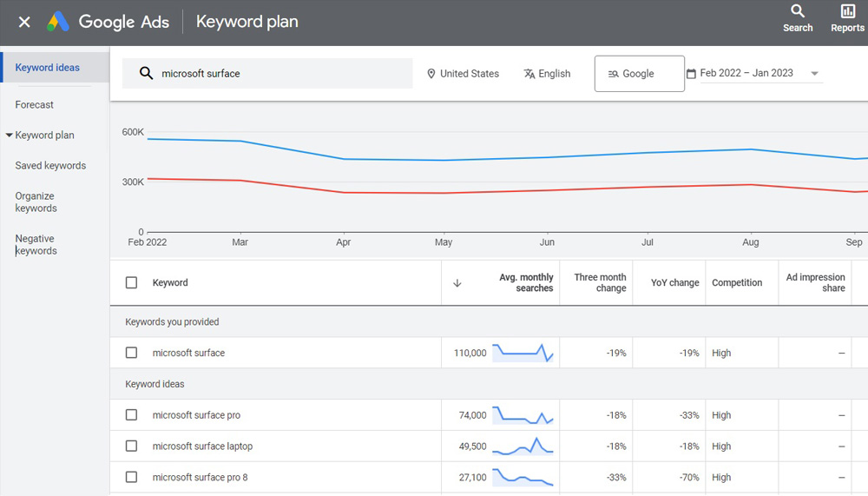The width and height of the screenshot is (868, 496).
Task: Open Negative keywords in the sidebar
Action: click(36, 245)
